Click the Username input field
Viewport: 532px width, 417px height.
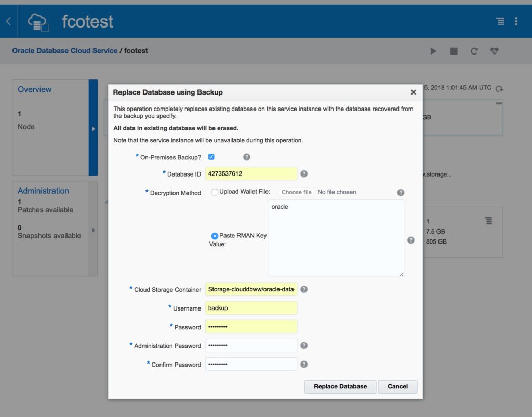(x=251, y=308)
